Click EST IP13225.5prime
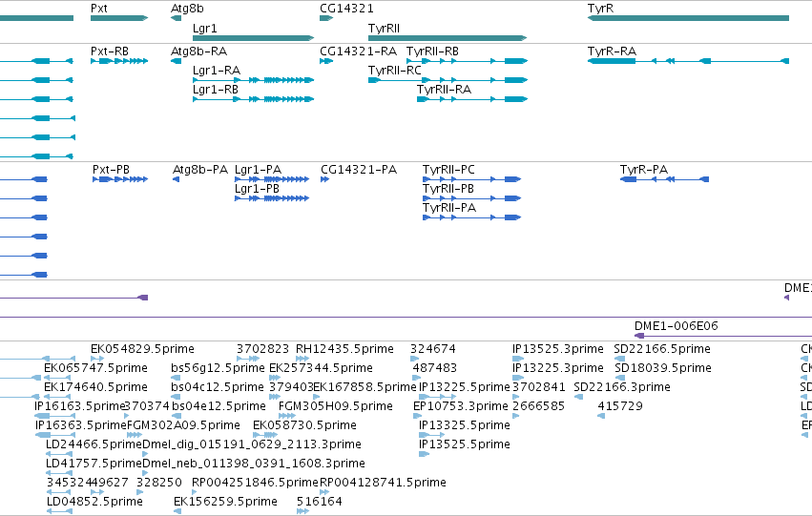812x516 pixels. click(465, 387)
